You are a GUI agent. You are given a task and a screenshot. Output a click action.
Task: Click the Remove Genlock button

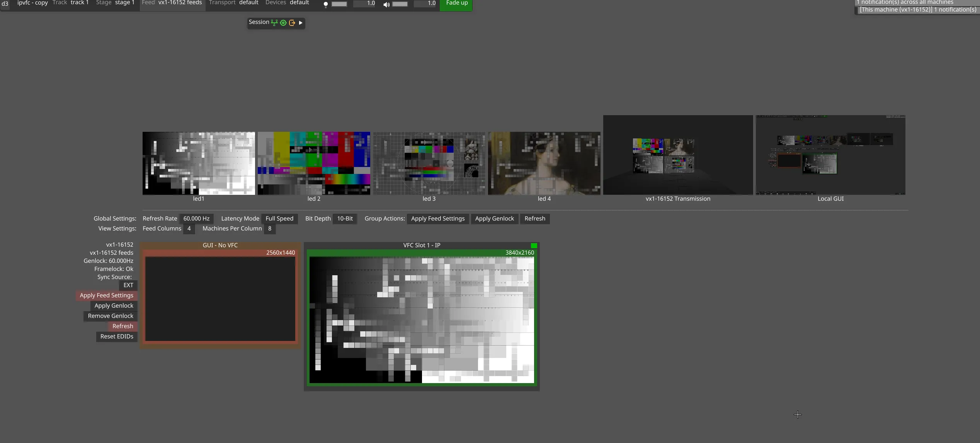click(x=110, y=315)
